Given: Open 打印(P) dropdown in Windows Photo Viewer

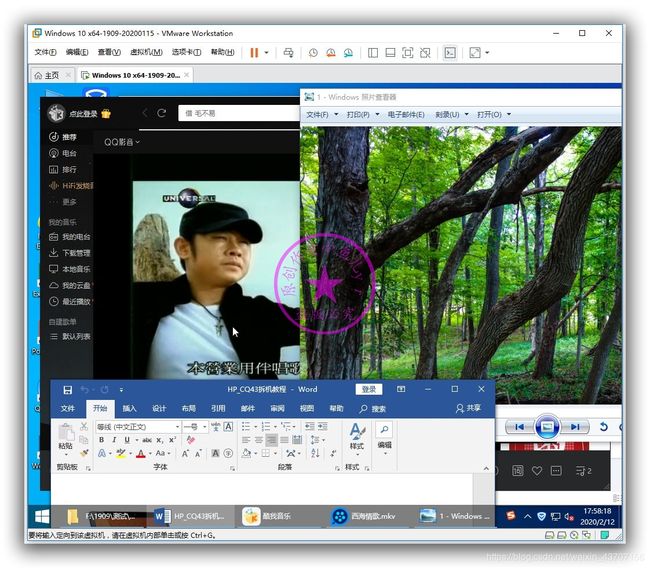Looking at the screenshot, I should click(363, 114).
